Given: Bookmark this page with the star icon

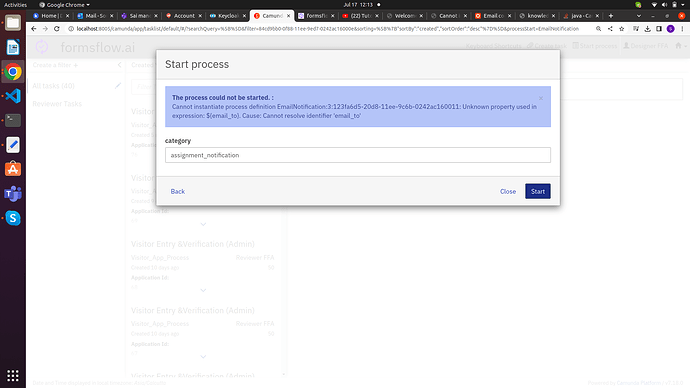Looking at the screenshot, I should click(621, 29).
